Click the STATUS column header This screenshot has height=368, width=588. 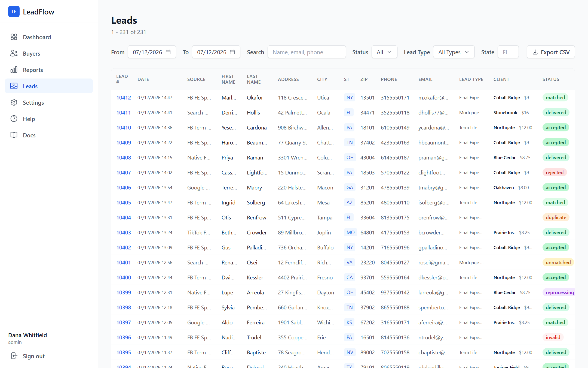tap(551, 79)
